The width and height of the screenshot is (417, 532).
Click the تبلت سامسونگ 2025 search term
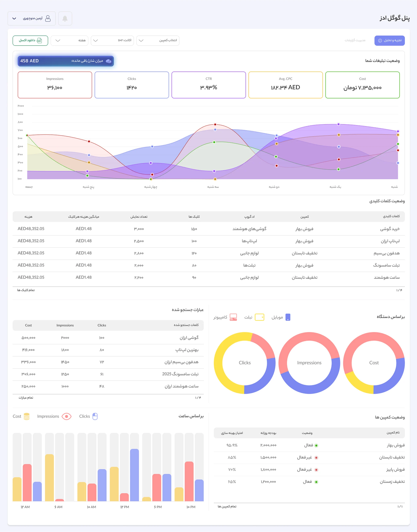click(x=180, y=374)
